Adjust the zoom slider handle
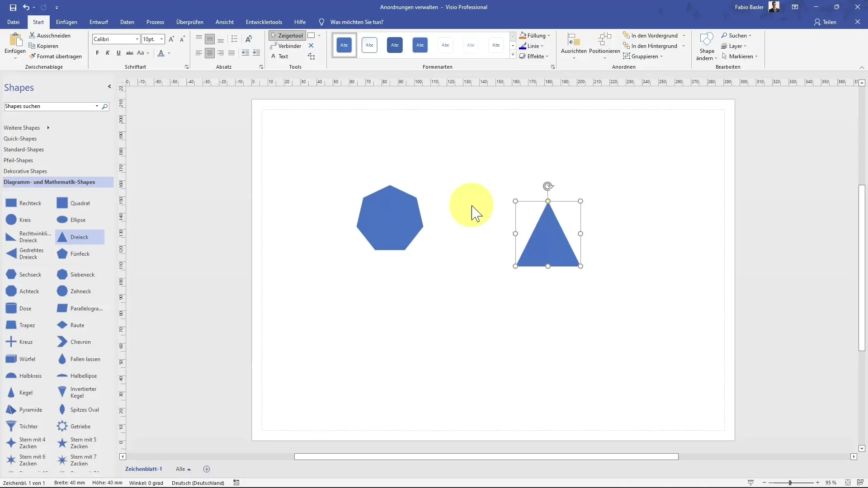The height and width of the screenshot is (488, 868). (790, 483)
